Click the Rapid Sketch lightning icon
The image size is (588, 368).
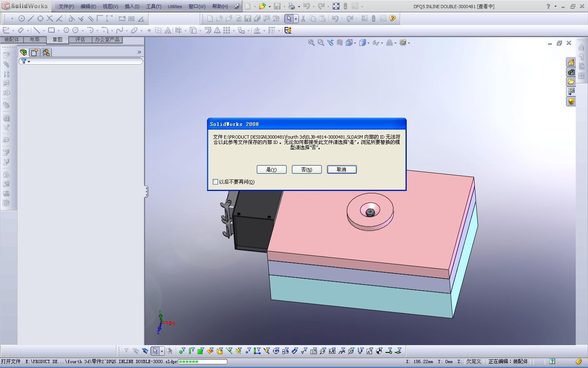pyautogui.click(x=288, y=30)
